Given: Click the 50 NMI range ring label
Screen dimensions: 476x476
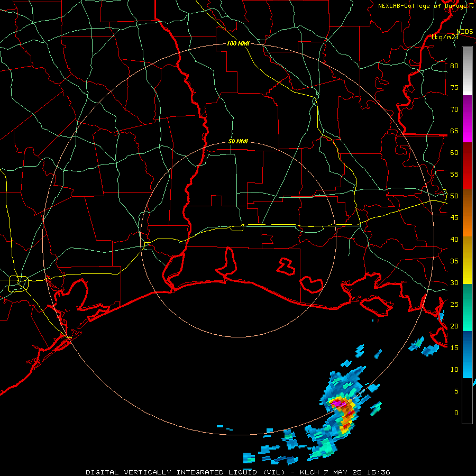Looking at the screenshot, I should pos(238,141).
